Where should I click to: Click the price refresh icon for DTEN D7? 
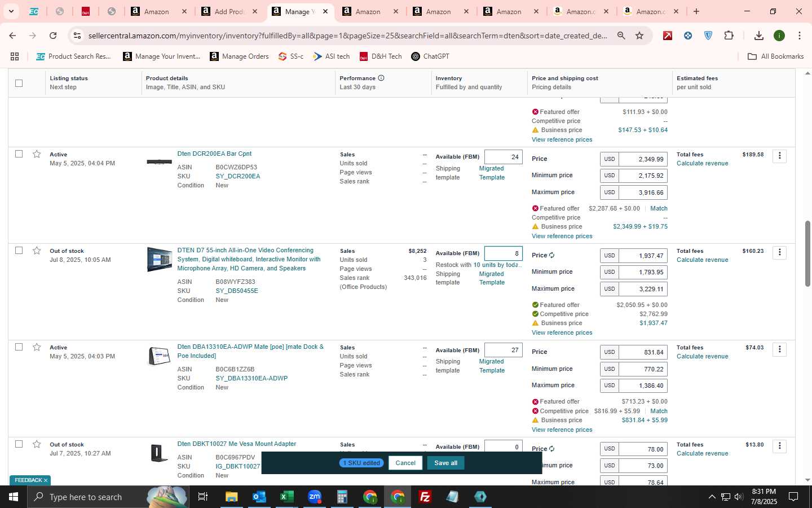tap(552, 255)
